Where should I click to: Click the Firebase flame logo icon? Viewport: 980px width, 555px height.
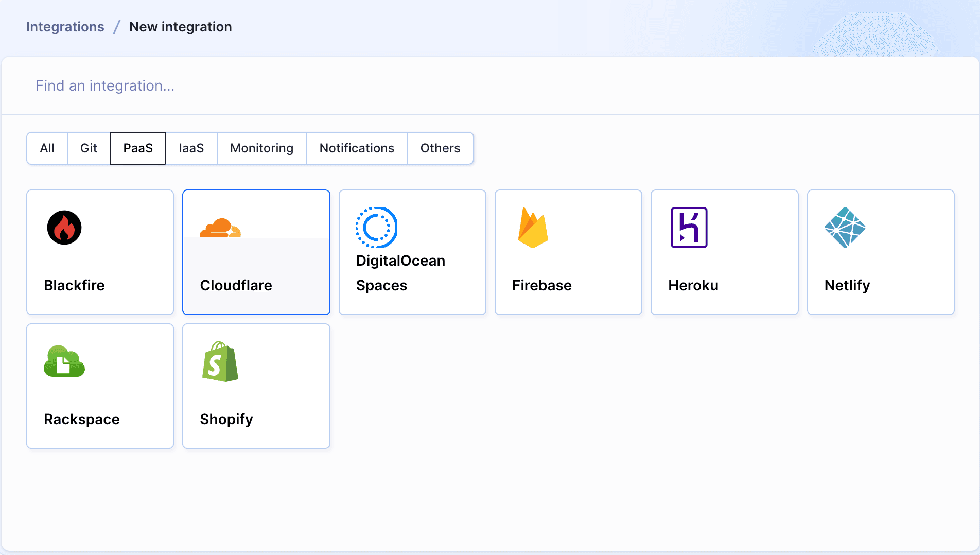click(x=533, y=228)
